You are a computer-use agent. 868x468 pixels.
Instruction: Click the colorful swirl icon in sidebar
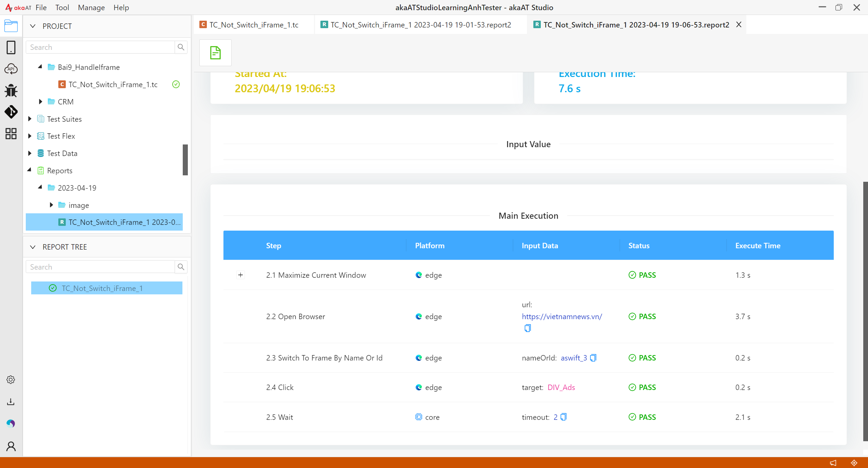tap(11, 423)
